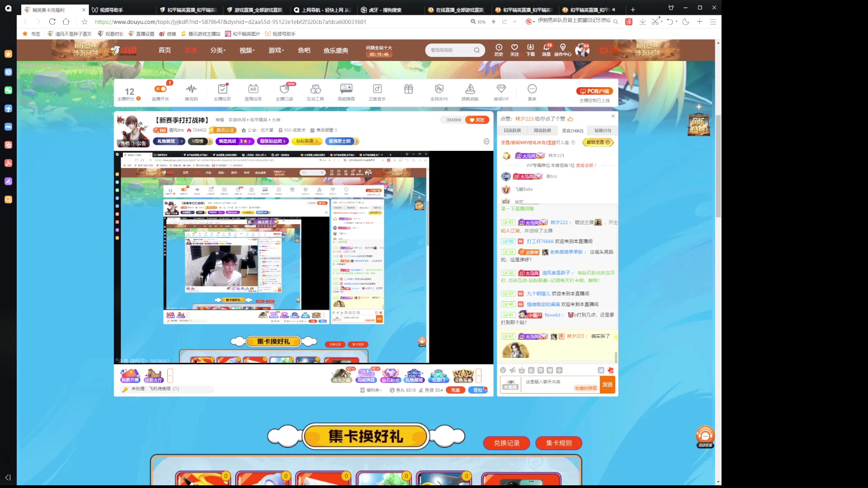This screenshot has width=868, height=488.
Task: Open 扬帆启航 sailboat icon
Action: tap(470, 92)
